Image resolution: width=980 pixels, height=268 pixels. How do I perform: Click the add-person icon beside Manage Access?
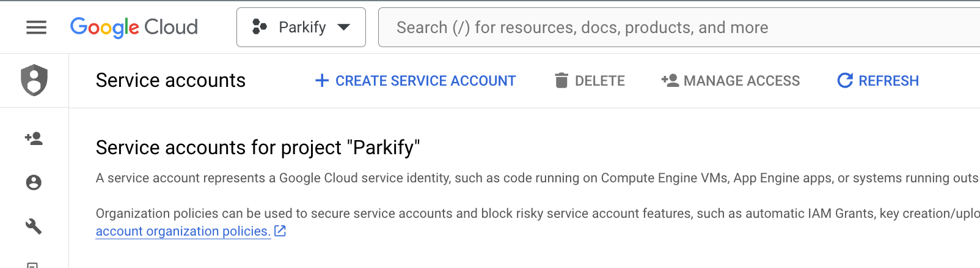(x=670, y=81)
